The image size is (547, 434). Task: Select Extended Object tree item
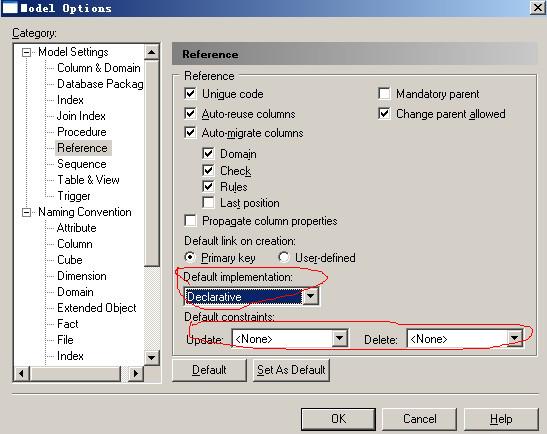click(97, 308)
